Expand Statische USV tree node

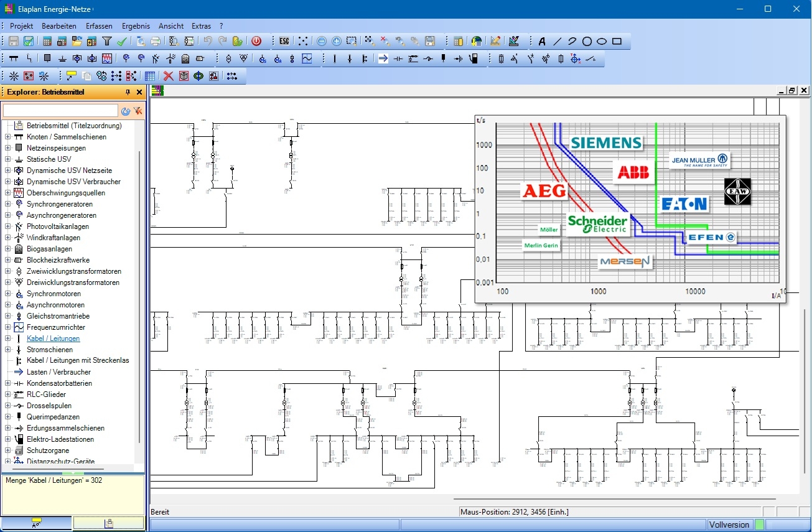7,159
